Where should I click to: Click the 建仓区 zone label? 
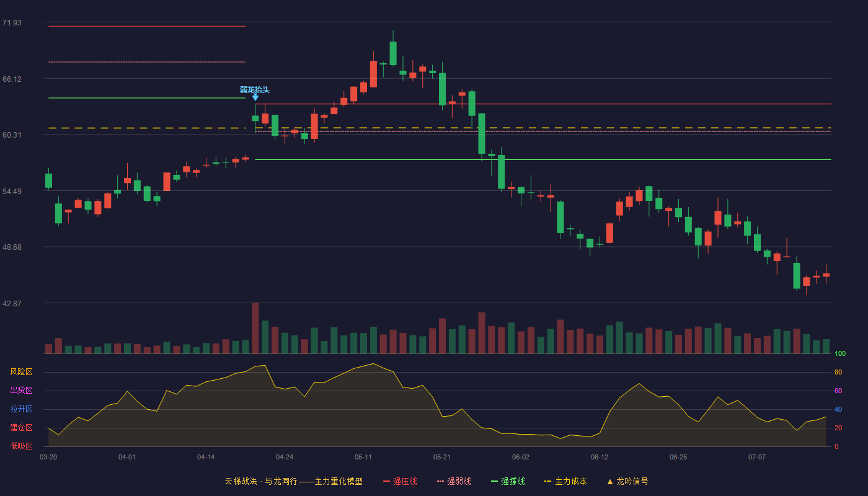21,428
